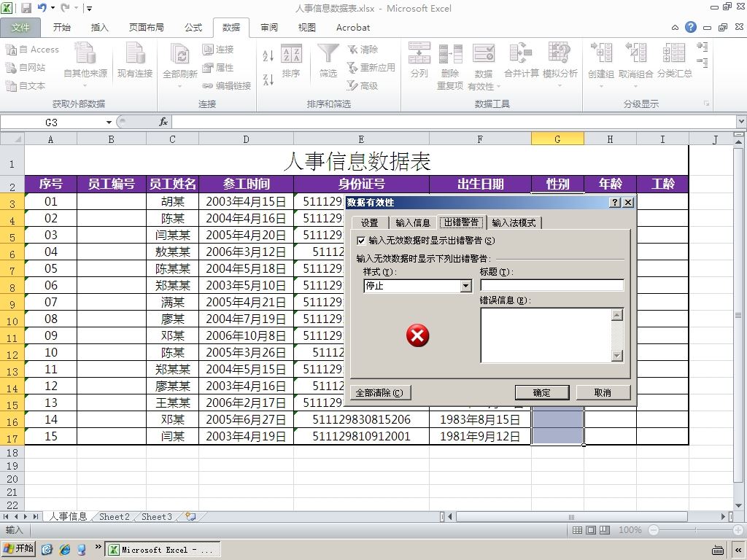The height and width of the screenshot is (560, 747).
Task: Open Existing Connections (现有连接) icon
Action: coord(135,52)
